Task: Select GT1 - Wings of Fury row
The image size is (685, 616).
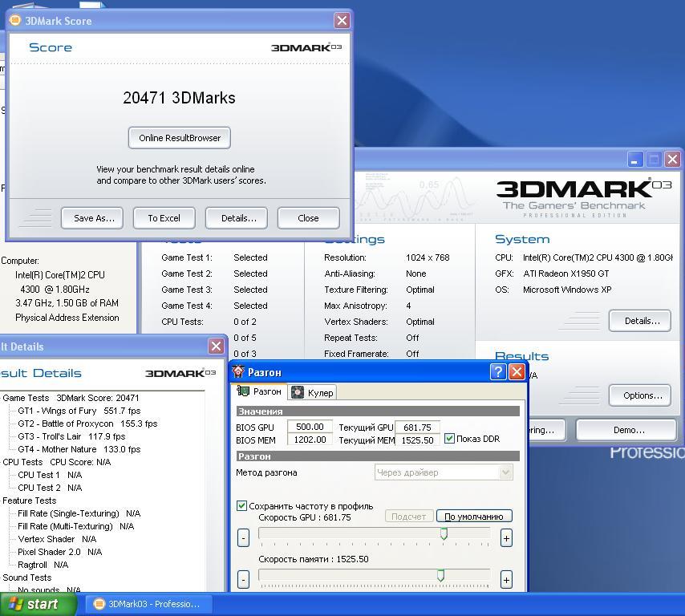Action: [79, 411]
